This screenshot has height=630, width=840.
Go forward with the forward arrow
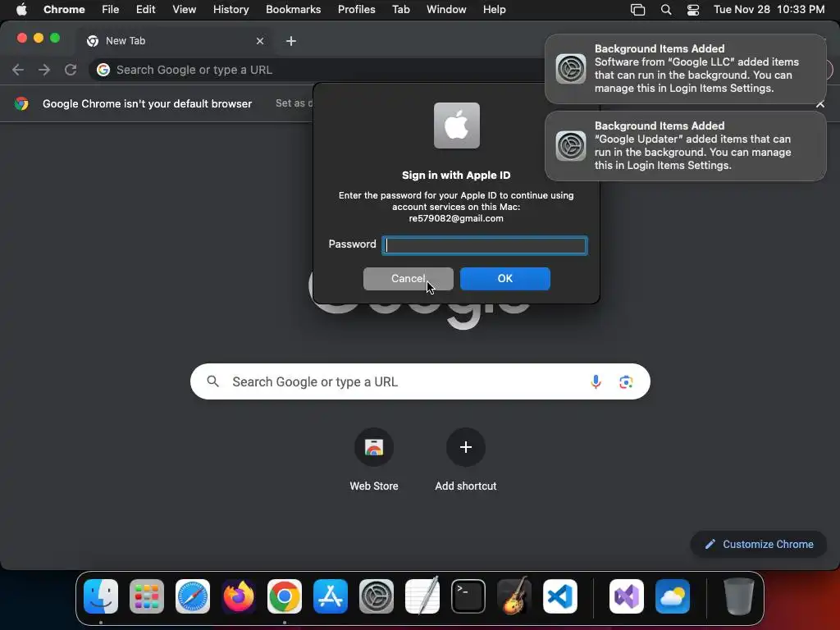tap(44, 70)
